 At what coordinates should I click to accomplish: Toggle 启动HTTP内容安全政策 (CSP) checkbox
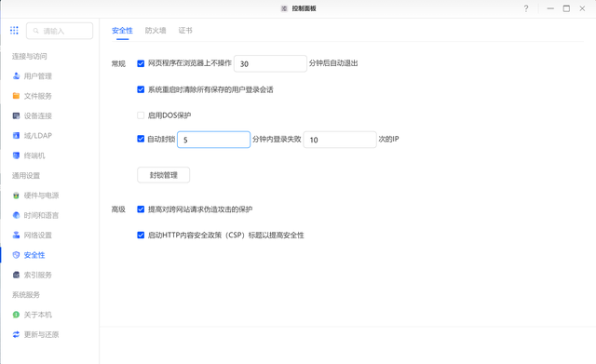point(141,236)
